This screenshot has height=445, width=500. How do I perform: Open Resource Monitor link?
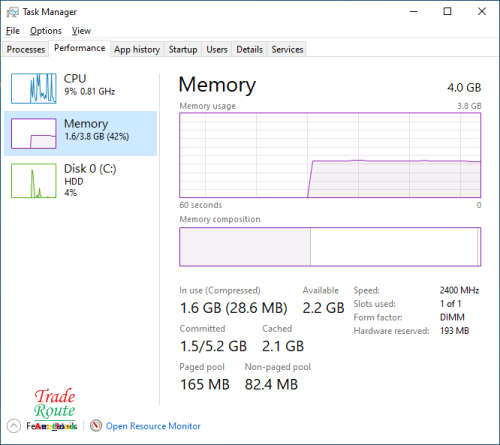(x=153, y=426)
